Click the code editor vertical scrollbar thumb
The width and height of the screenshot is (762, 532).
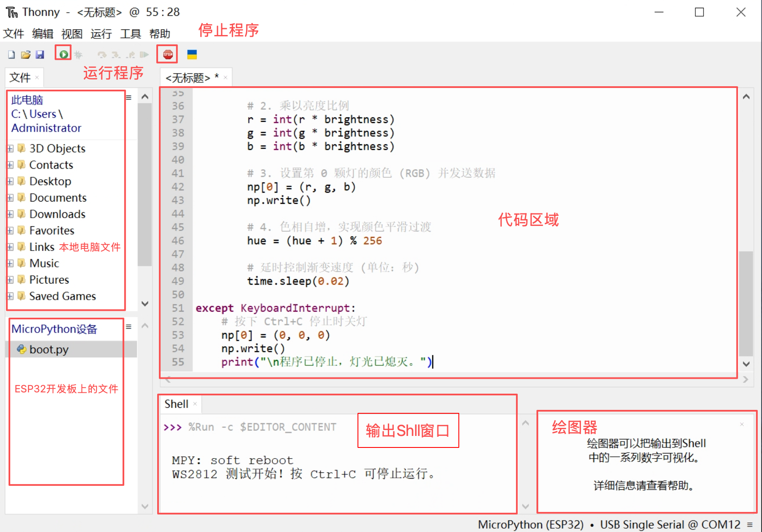click(746, 303)
